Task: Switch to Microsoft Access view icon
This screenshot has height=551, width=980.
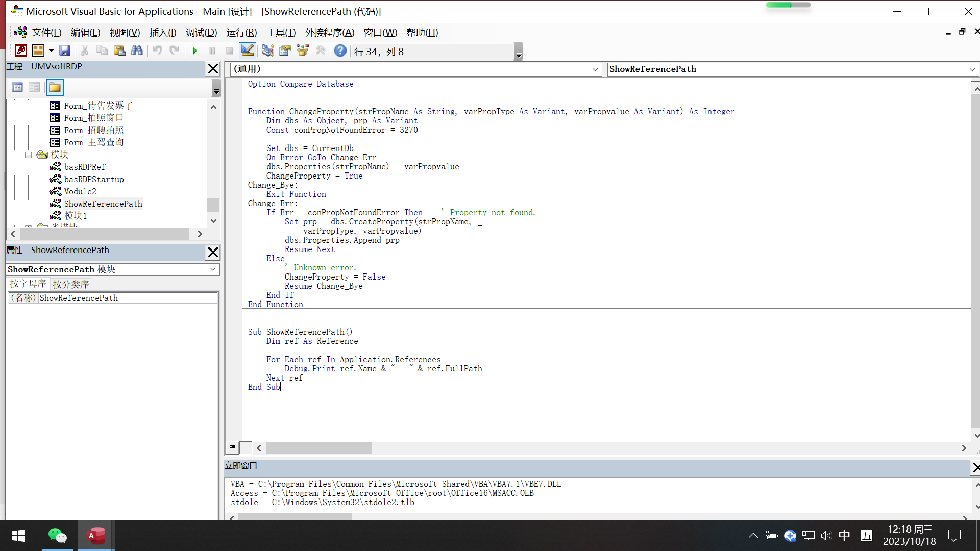Action: click(x=21, y=51)
